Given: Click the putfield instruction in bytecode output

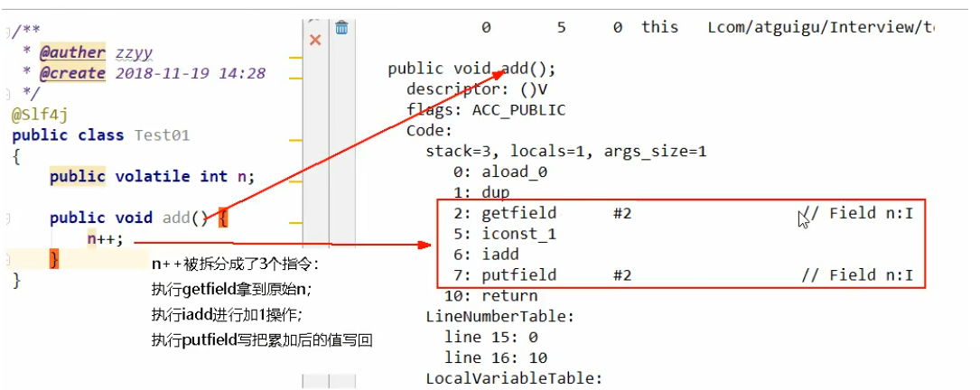Looking at the screenshot, I should [518, 275].
